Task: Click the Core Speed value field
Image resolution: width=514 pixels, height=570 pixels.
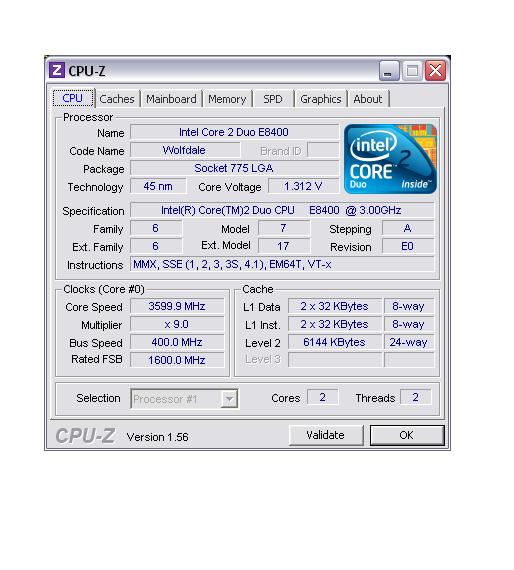Action: [177, 306]
